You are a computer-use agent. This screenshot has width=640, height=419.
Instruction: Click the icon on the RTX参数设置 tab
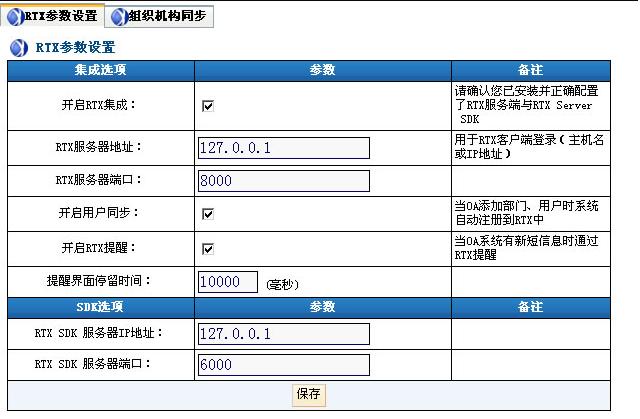point(14,16)
